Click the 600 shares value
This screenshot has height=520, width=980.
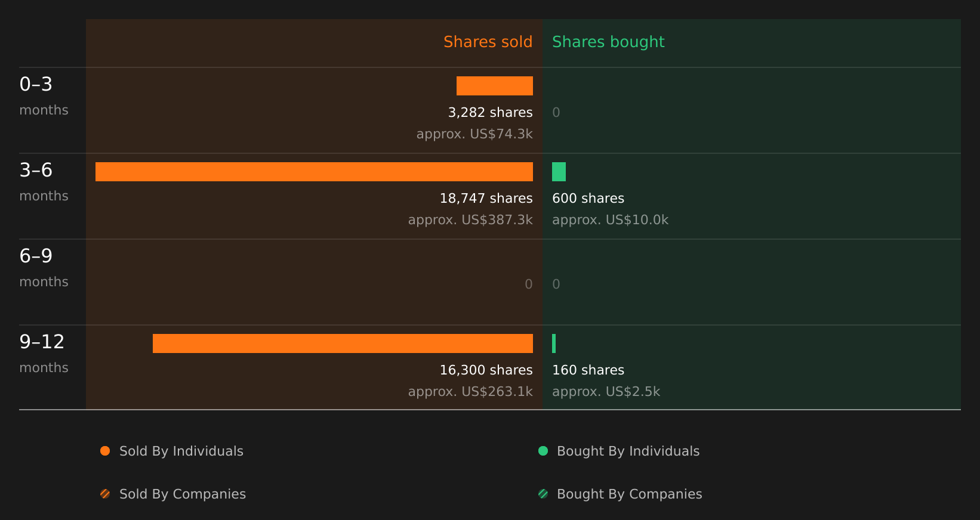point(588,199)
